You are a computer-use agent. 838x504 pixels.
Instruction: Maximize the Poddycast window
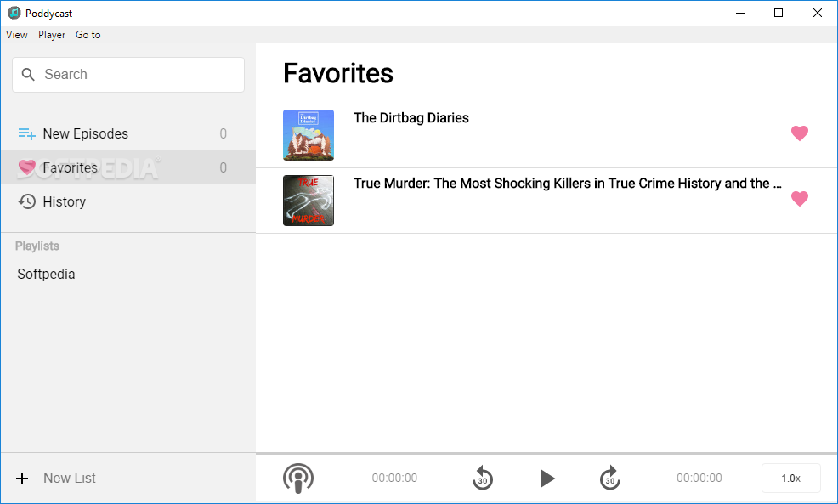(779, 13)
